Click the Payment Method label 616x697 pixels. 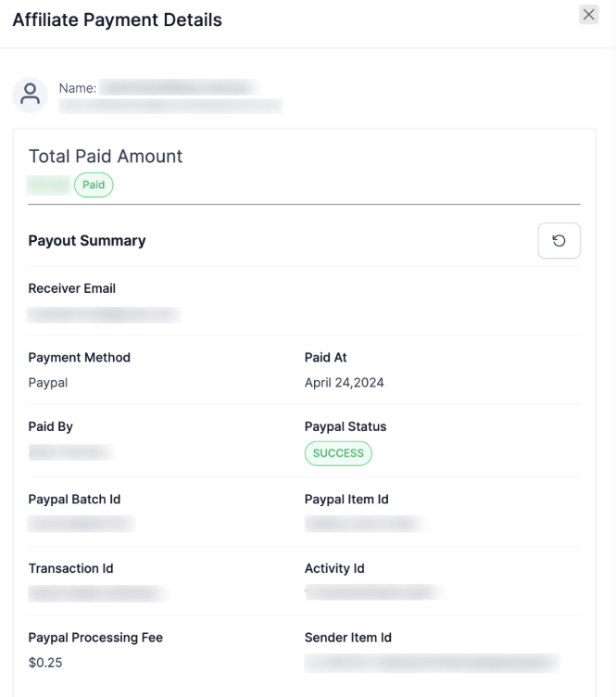[80, 358]
